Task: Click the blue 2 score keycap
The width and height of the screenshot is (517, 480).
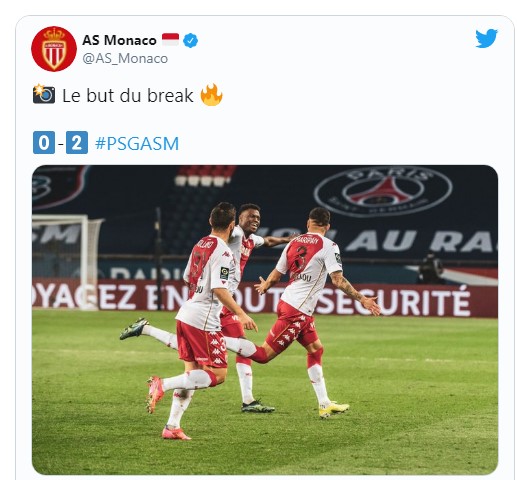Action: pos(77,143)
